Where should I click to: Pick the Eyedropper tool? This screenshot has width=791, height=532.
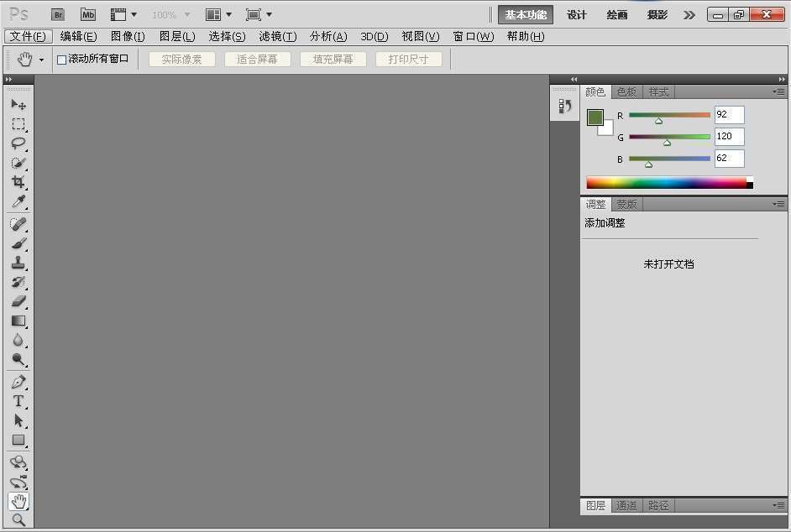coord(18,202)
